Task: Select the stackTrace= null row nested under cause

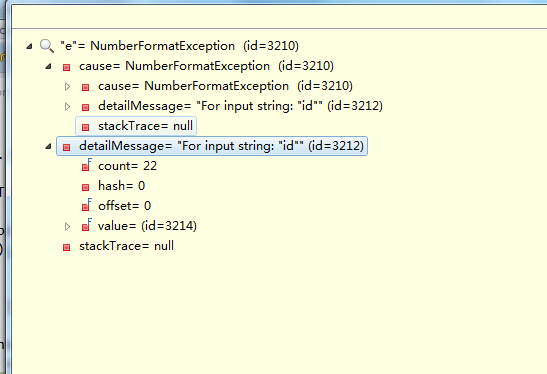Action: coord(145,126)
